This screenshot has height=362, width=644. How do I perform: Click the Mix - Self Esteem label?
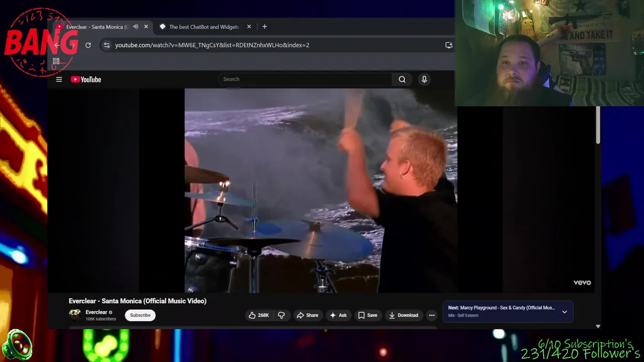(x=463, y=316)
